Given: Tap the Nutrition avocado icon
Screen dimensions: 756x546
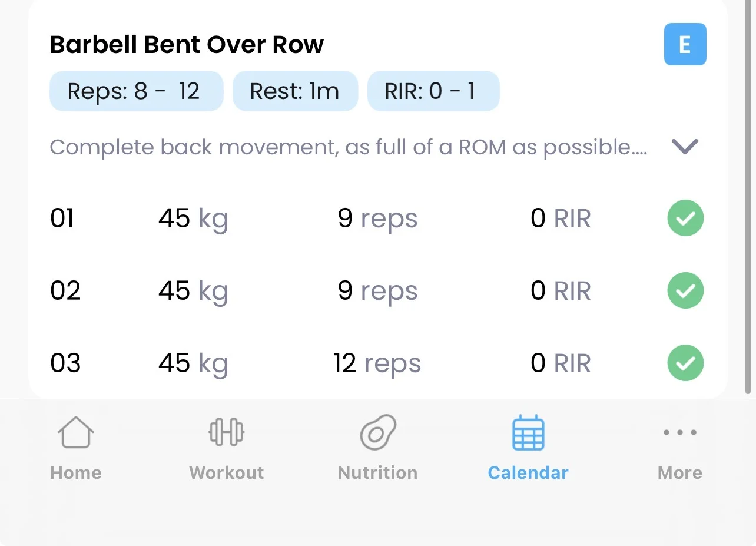Looking at the screenshot, I should (x=377, y=432).
